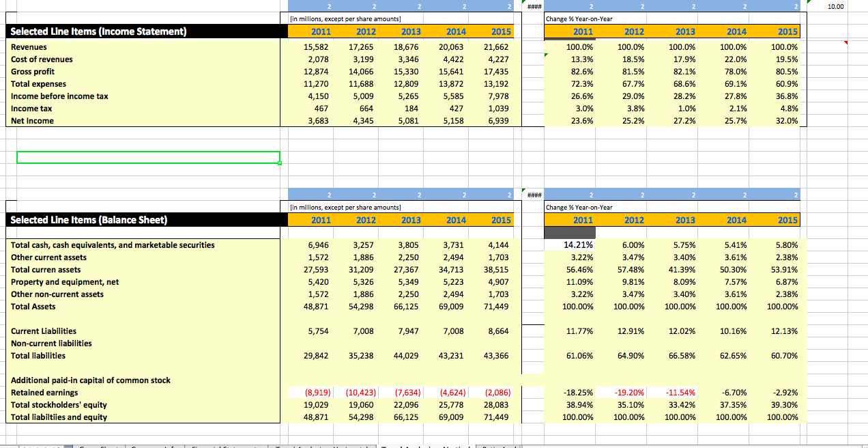Click Total curren assets 2013 percentage 41.39%
The image size is (868, 448).
tap(682, 270)
